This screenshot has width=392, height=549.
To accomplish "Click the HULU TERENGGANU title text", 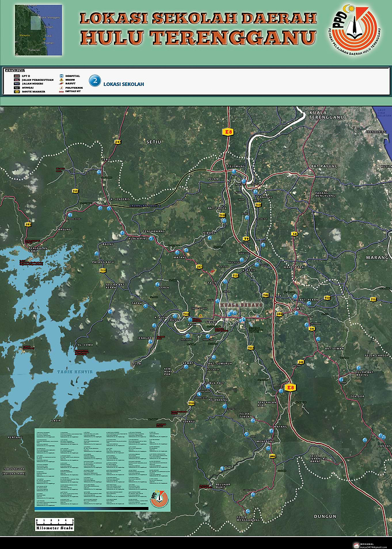I will coord(199,37).
